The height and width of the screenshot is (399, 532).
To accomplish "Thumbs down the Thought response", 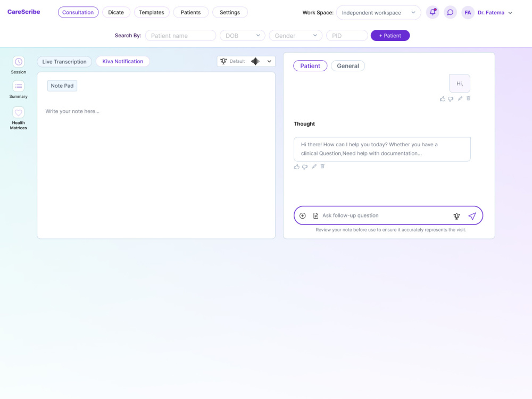I will [305, 167].
